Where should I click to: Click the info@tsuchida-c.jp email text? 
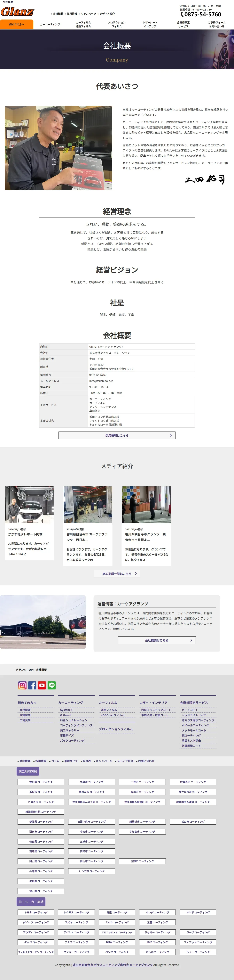click(x=101, y=381)
